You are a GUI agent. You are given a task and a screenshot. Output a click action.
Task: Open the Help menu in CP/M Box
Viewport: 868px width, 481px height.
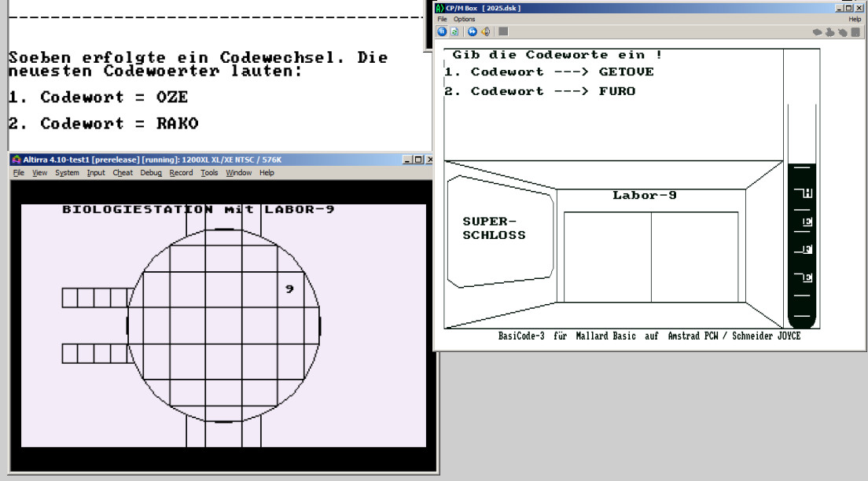(x=855, y=19)
